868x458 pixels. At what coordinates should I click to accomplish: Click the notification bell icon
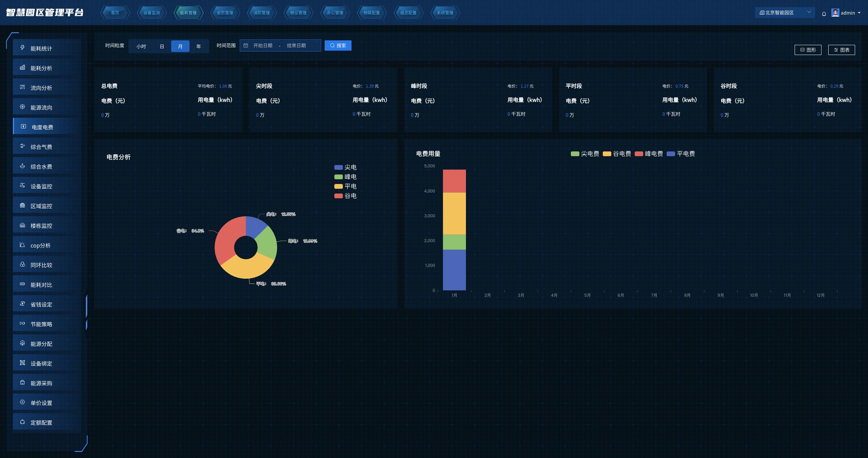[824, 14]
